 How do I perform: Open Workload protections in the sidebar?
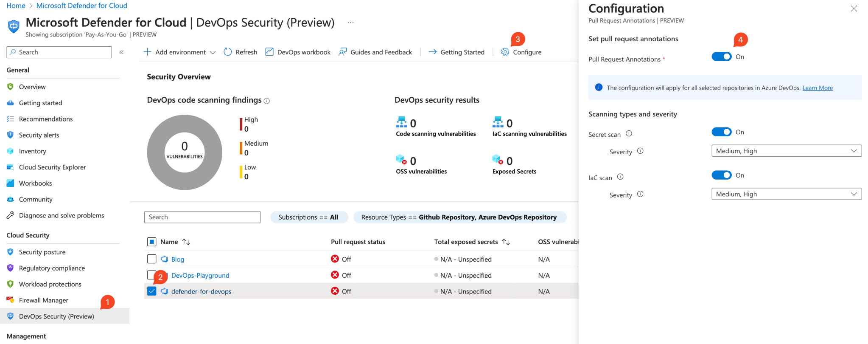(x=50, y=284)
